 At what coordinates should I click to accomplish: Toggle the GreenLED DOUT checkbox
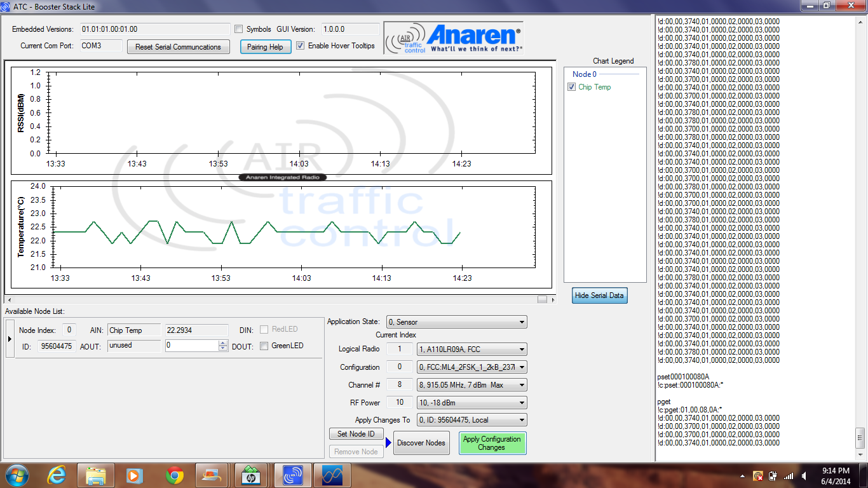pos(264,346)
